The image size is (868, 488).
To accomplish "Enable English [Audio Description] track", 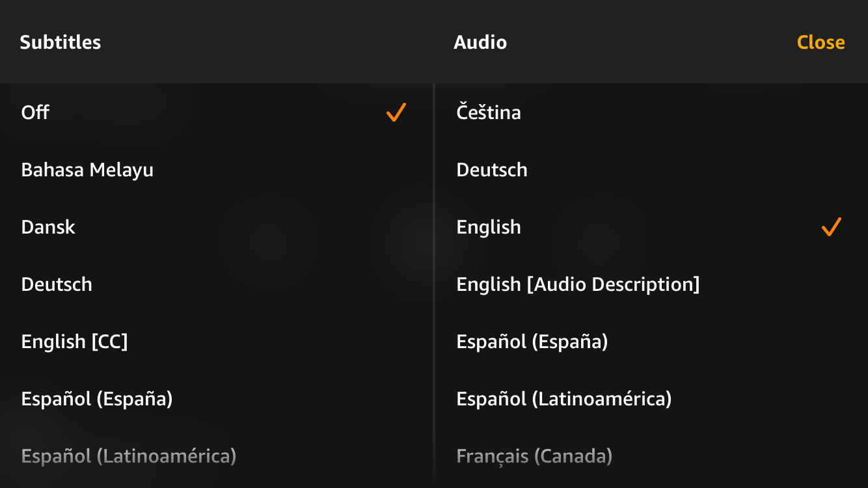I will coord(578,284).
